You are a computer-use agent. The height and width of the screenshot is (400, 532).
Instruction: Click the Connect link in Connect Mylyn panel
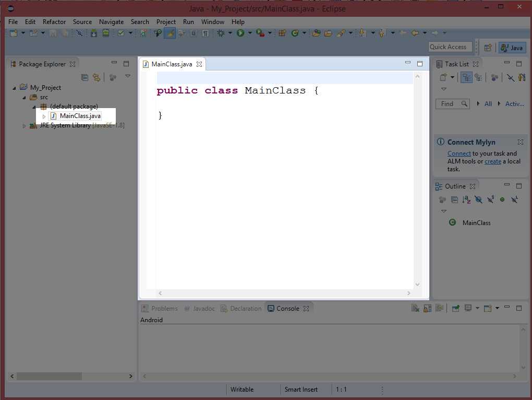click(x=459, y=153)
